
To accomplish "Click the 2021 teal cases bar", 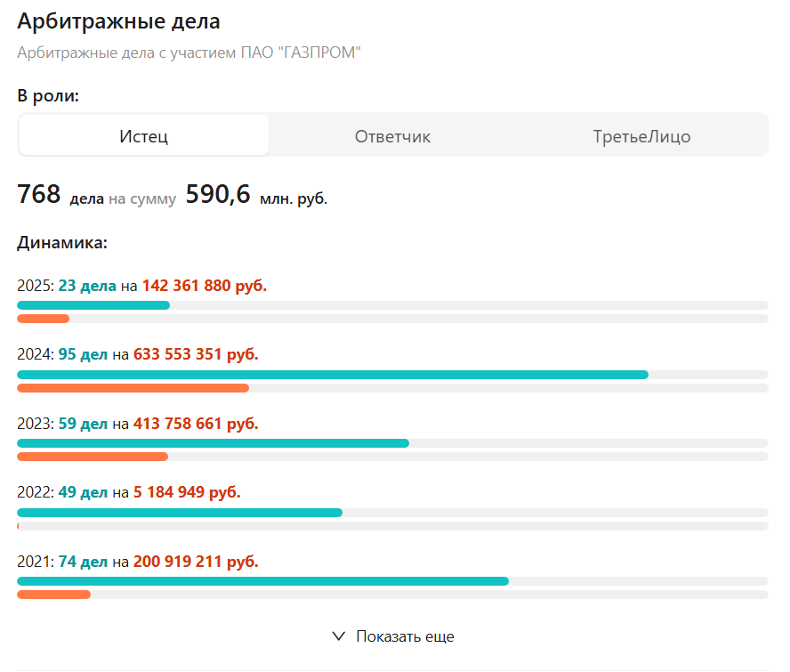I will click(262, 581).
